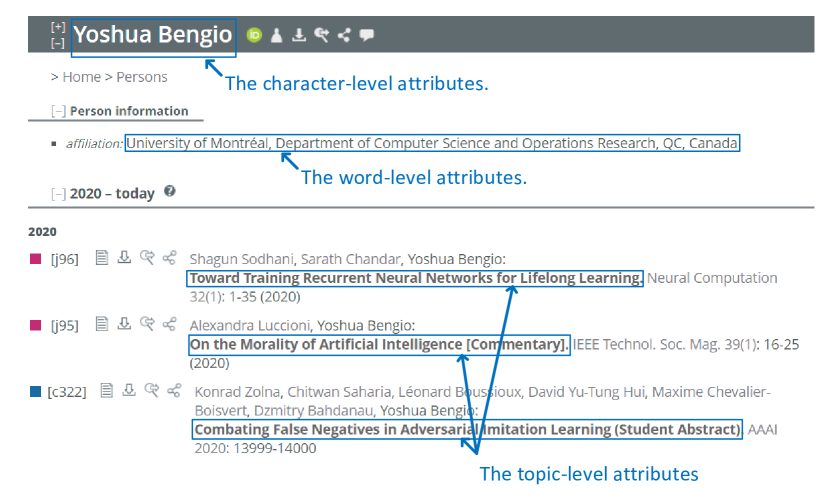This screenshot has height=502, width=831.
Task: Open the electronic edition document icon for j96
Action: [x=101, y=258]
